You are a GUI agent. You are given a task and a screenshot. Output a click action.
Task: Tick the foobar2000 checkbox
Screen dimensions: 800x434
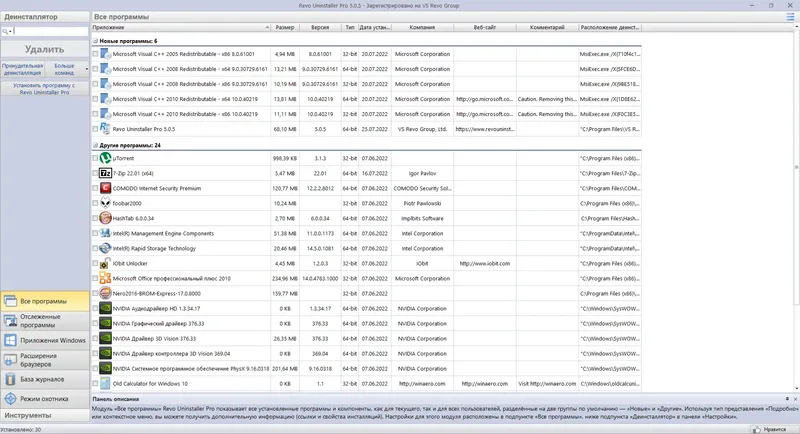pyautogui.click(x=95, y=203)
